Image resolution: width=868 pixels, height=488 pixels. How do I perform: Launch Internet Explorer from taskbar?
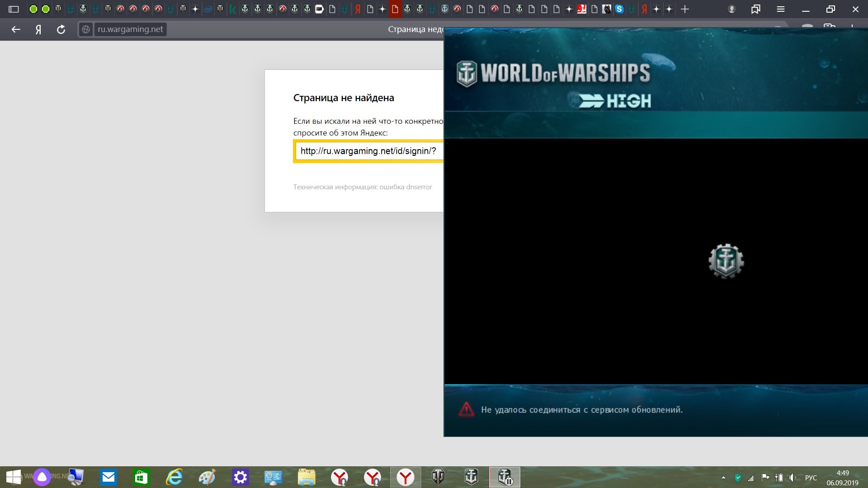point(175,477)
